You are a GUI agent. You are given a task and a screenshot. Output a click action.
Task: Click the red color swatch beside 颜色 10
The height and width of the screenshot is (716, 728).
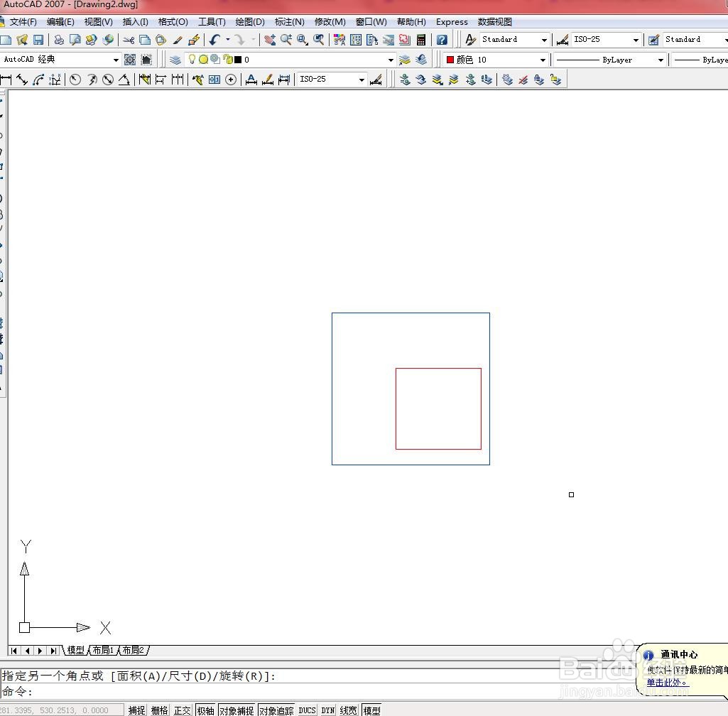point(450,60)
